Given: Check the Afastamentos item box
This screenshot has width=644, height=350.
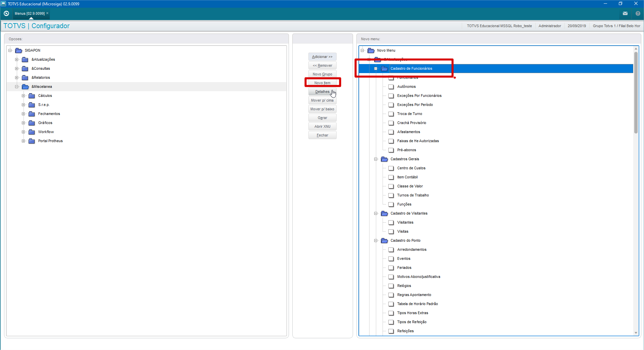Looking at the screenshot, I should coord(391,132).
